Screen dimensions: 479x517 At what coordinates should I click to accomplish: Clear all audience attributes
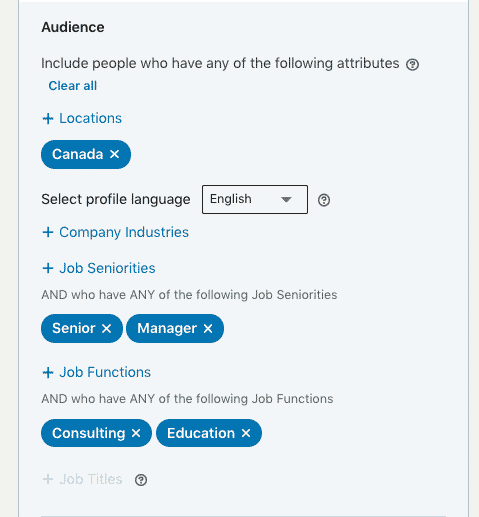click(73, 86)
